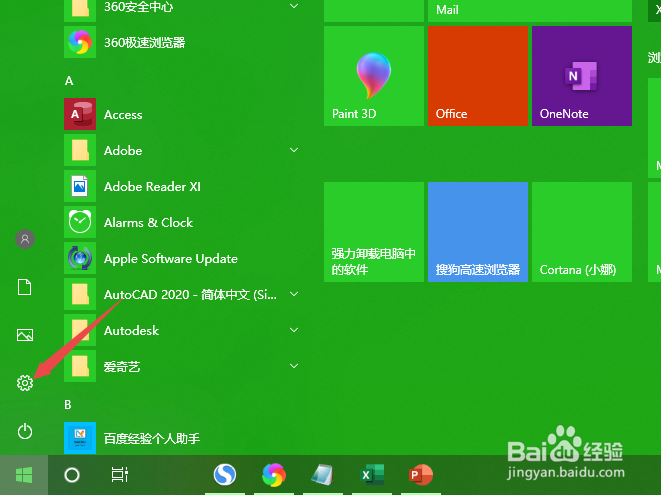Open 360 browser icon on taskbar
This screenshot has width=661, height=495.
pyautogui.click(x=274, y=475)
